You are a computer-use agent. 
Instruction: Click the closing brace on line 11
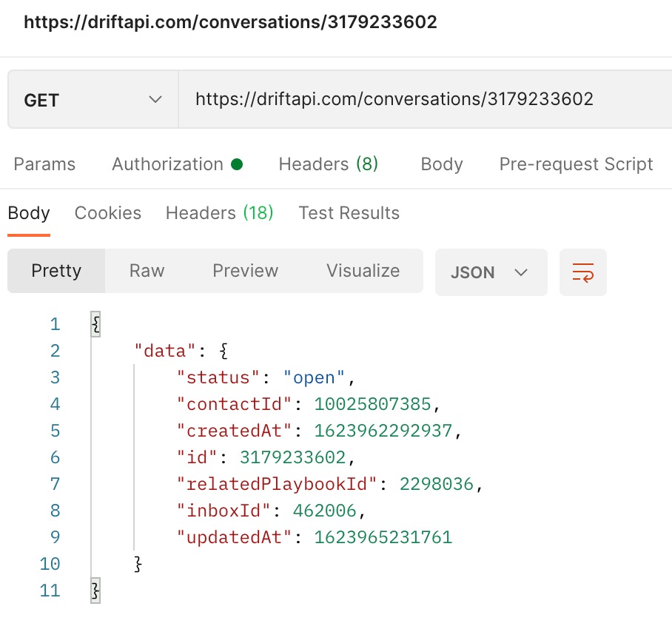95,591
